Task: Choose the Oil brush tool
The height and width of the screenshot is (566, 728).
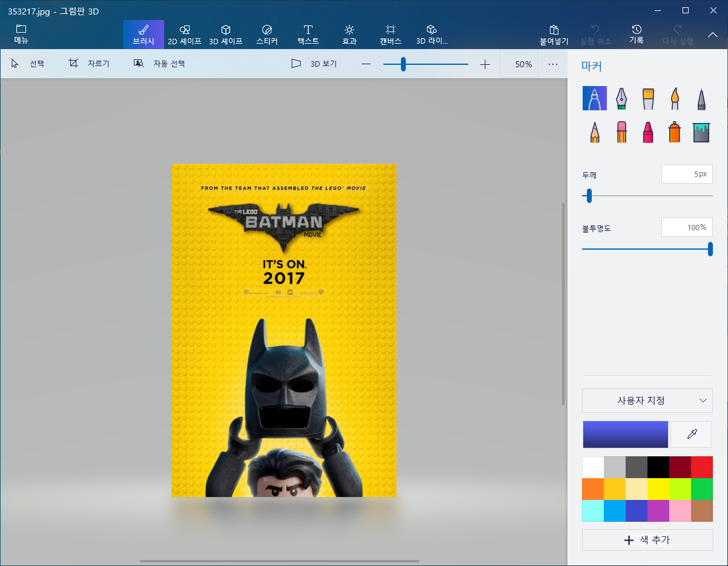Action: point(648,98)
